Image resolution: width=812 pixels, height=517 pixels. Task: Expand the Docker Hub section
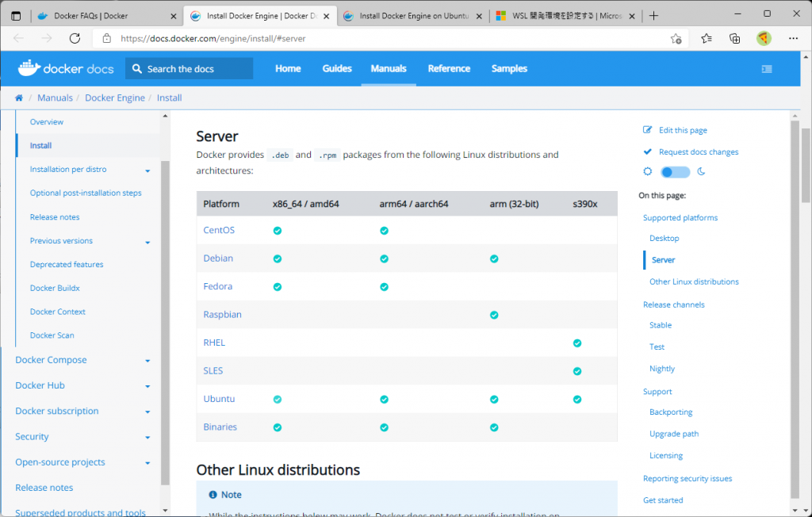pyautogui.click(x=147, y=386)
